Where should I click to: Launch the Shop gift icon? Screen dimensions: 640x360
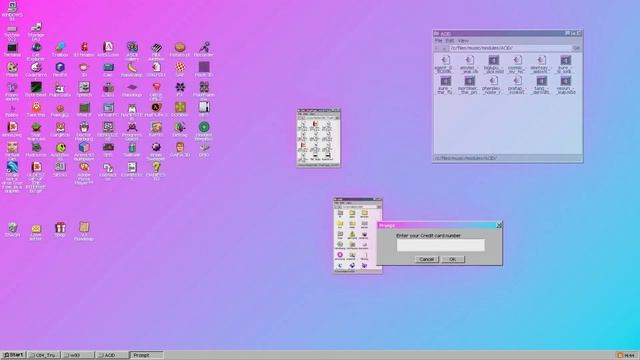pos(60,230)
